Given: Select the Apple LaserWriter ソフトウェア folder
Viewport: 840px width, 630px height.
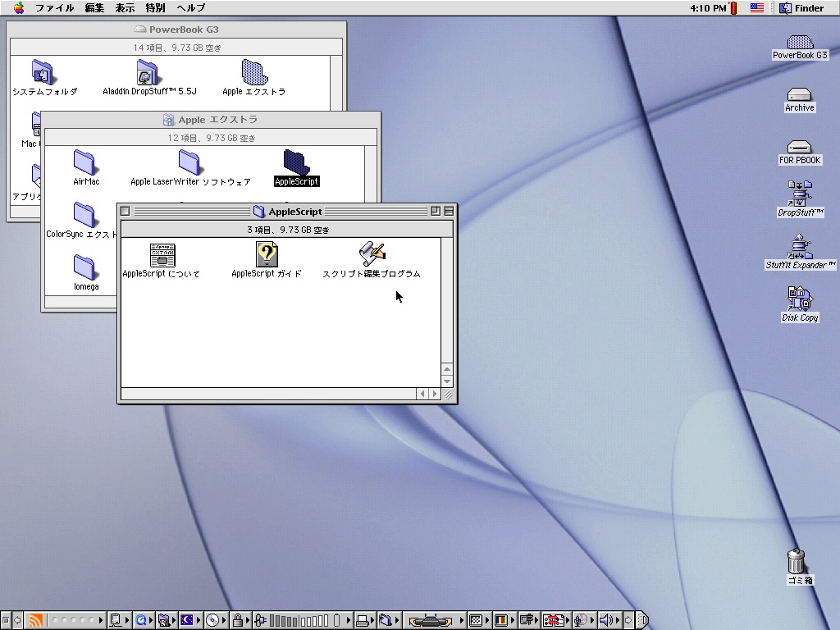Looking at the screenshot, I should 189,162.
